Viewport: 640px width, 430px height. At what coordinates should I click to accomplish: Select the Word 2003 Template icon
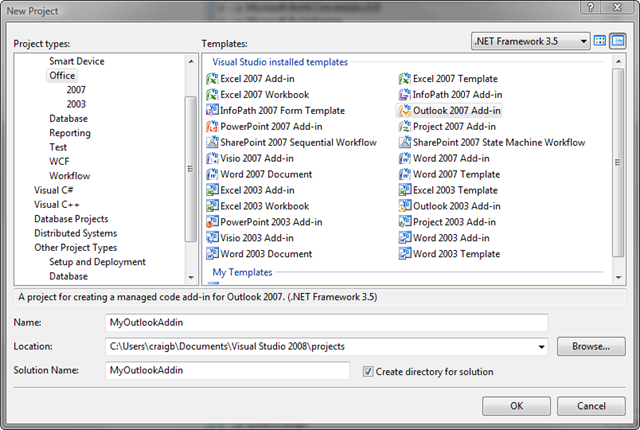(405, 253)
